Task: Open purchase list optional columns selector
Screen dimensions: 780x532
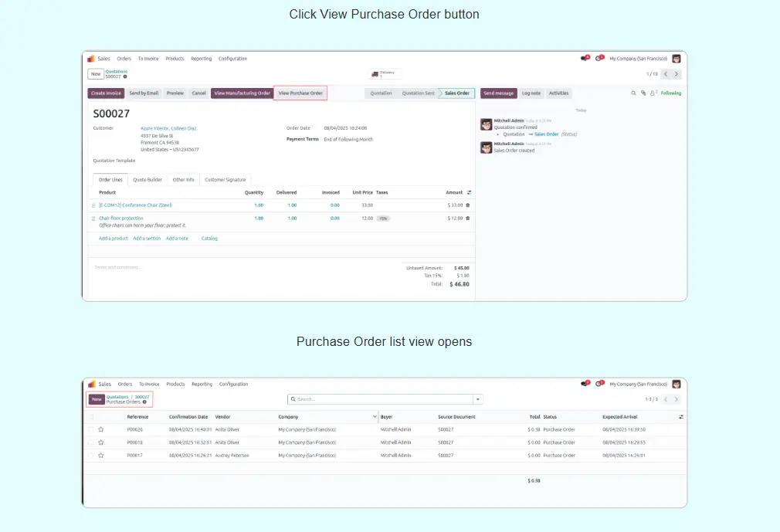Action: point(681,417)
